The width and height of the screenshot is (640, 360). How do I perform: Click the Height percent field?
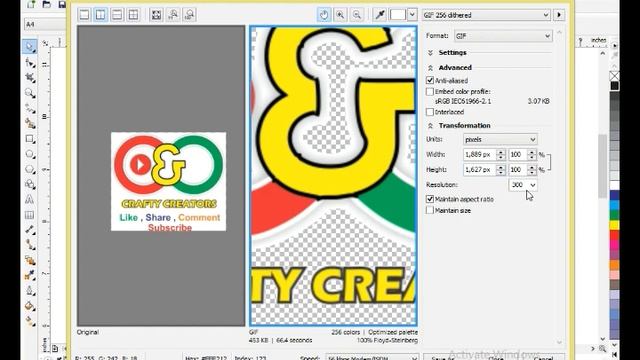(518, 170)
